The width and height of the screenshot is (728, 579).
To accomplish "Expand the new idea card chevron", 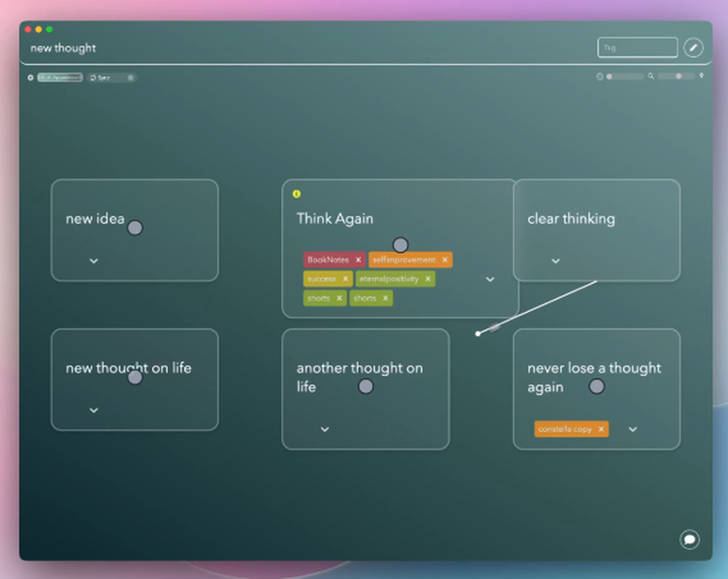I will coord(94,261).
